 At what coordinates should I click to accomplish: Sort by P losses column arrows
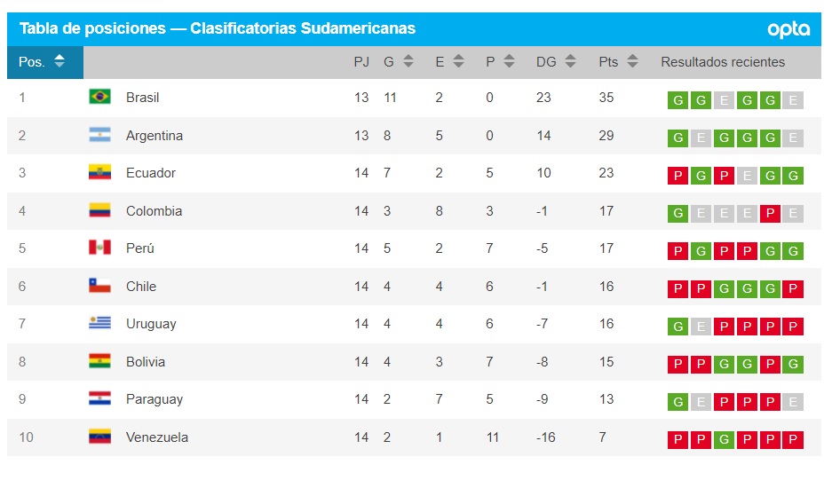[x=509, y=61]
